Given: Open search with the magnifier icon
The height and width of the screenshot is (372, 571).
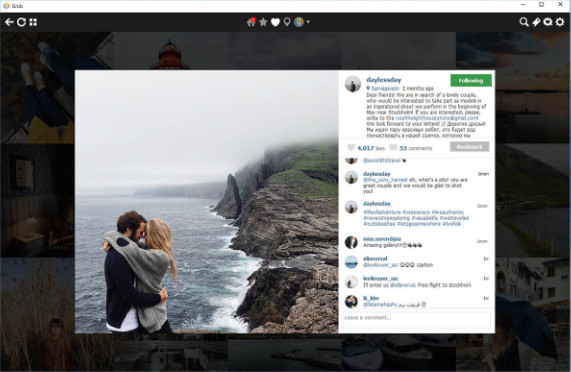Looking at the screenshot, I should tap(524, 22).
